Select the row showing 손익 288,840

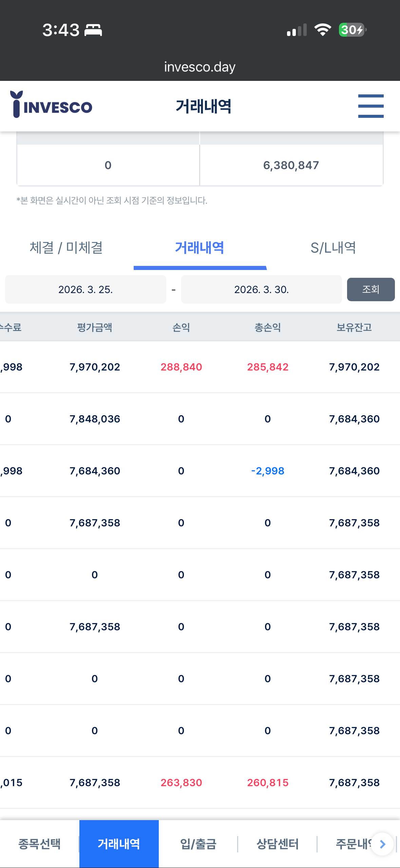(x=200, y=367)
